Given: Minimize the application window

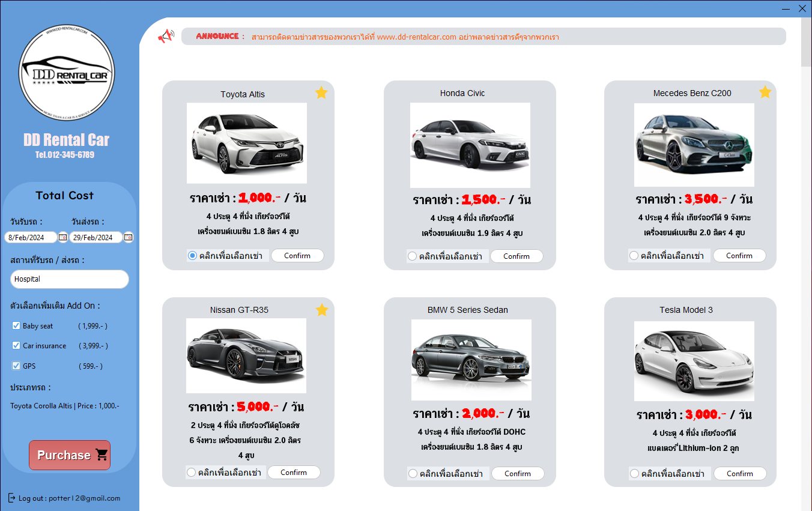Looking at the screenshot, I should coord(786,8).
